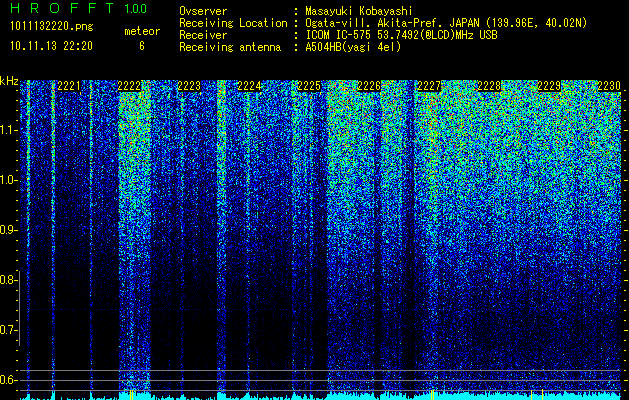
Task: Click the 2225 time marker
Action: click(x=309, y=86)
